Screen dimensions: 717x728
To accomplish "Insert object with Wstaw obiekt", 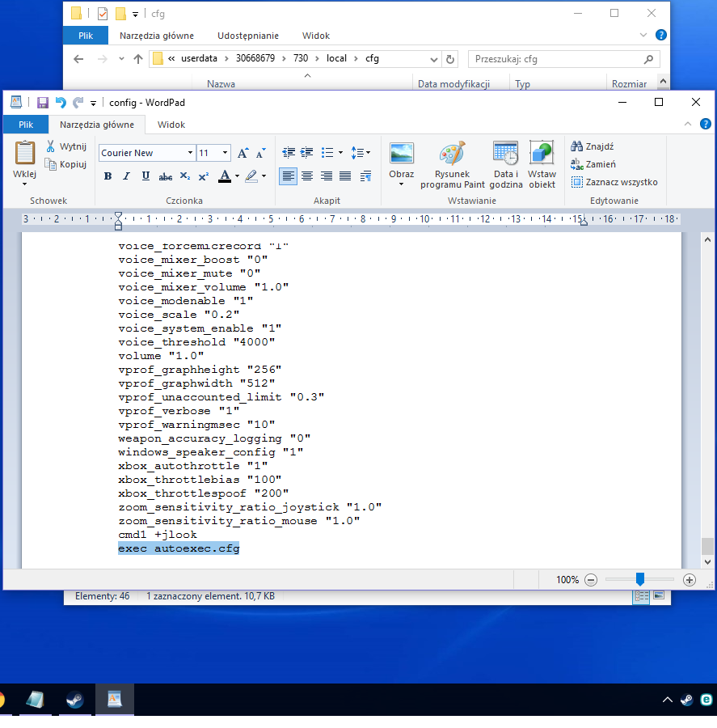I will coord(542,164).
